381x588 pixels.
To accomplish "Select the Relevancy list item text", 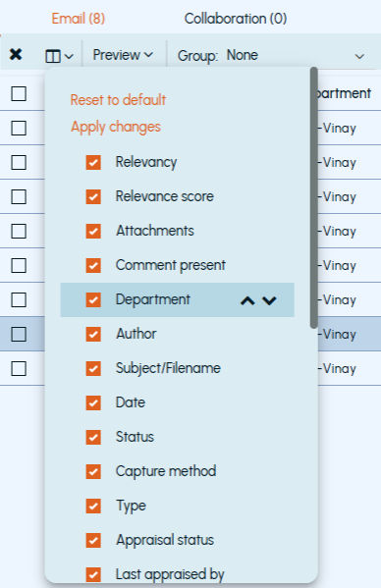I will pyautogui.click(x=146, y=162).
